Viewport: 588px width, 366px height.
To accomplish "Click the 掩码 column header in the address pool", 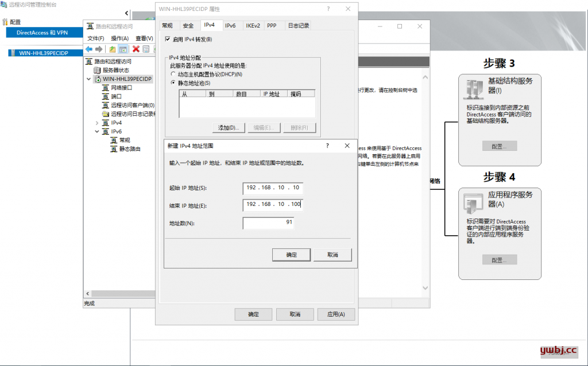I will [x=301, y=94].
